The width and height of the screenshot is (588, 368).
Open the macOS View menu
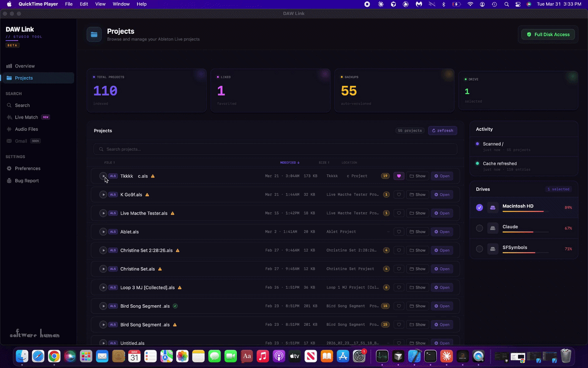click(x=100, y=4)
